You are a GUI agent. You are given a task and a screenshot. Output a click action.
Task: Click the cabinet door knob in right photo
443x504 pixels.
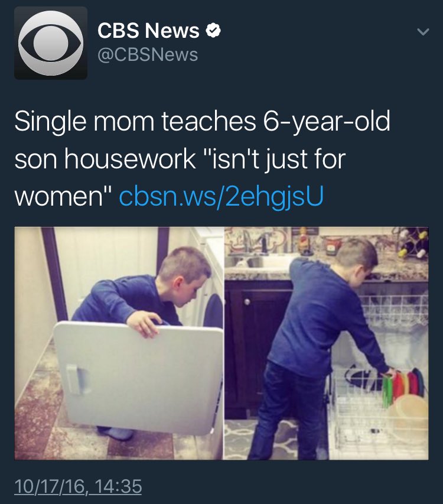247,302
